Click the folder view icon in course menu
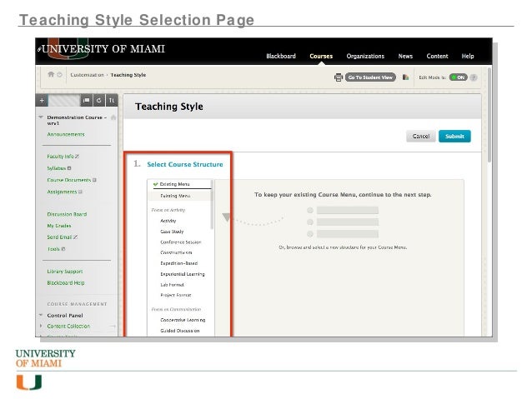Image resolution: width=532 pixels, height=399 pixels. (x=87, y=100)
